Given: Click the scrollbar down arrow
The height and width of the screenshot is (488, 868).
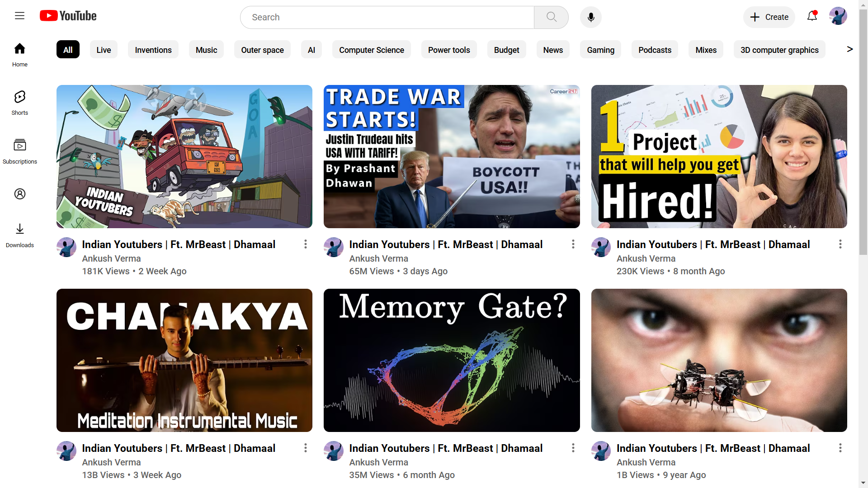Looking at the screenshot, I should point(863,483).
